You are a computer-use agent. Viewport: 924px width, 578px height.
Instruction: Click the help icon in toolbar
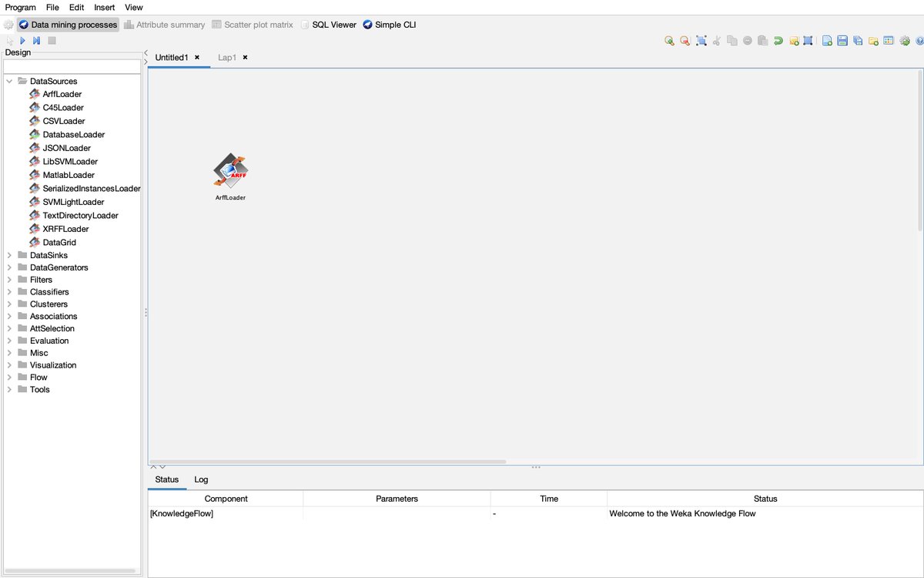coord(919,41)
